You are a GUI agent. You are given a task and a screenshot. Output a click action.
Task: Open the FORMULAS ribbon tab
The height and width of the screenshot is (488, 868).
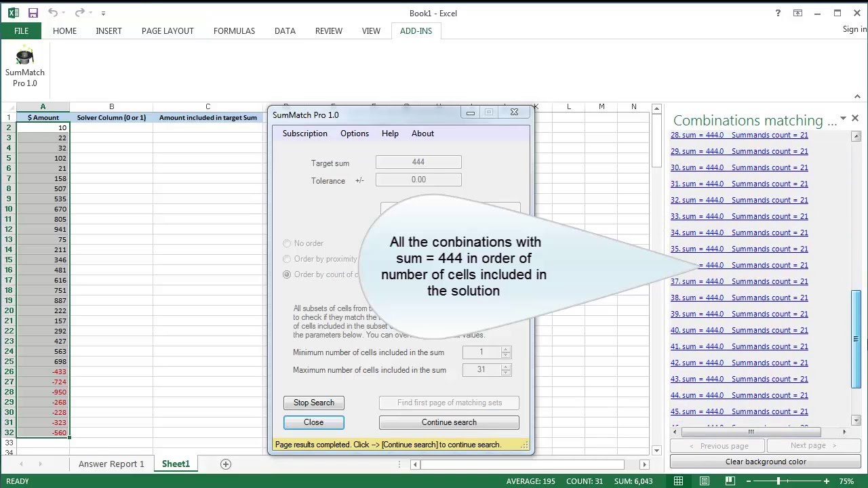point(234,30)
